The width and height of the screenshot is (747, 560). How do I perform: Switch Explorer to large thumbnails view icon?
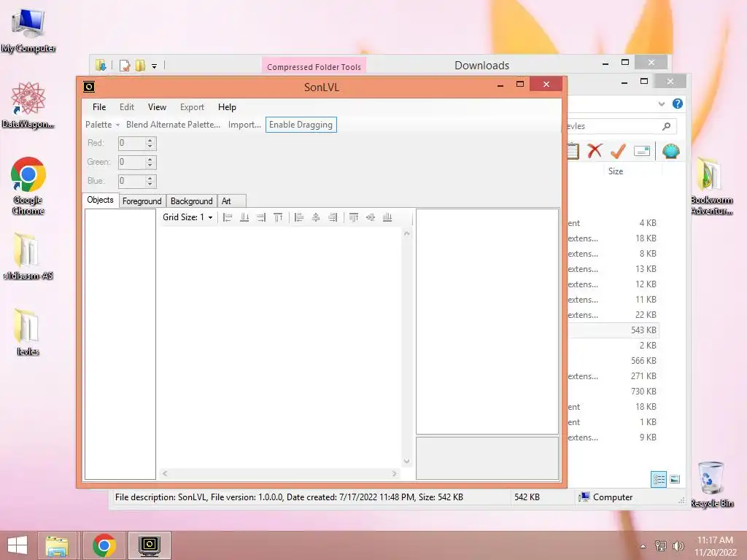(675, 480)
